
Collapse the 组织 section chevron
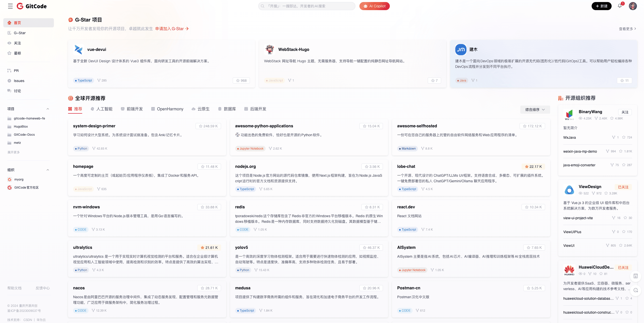(48, 170)
